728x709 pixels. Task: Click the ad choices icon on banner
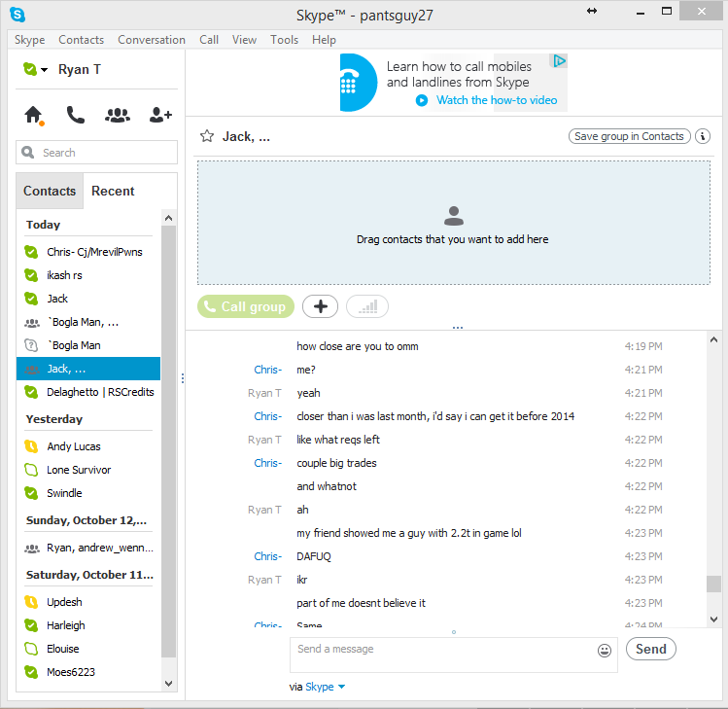pyautogui.click(x=559, y=61)
